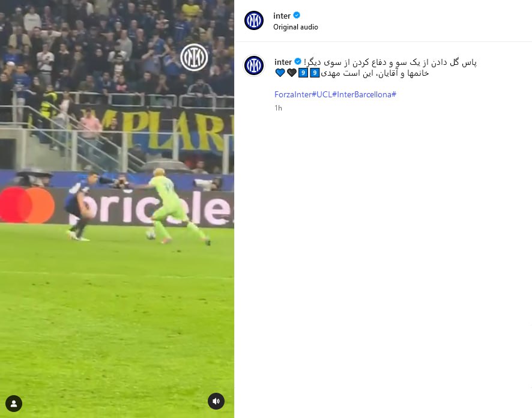
Task: Open the inter username in the caption
Action: (283, 62)
